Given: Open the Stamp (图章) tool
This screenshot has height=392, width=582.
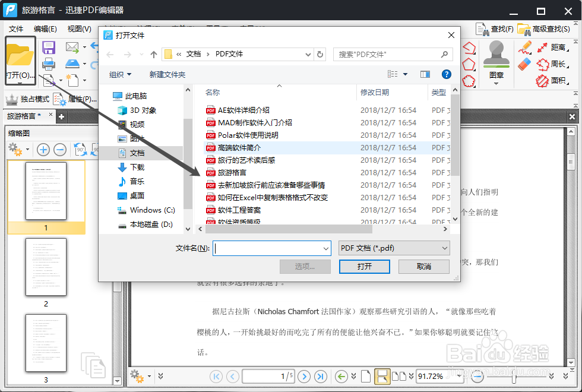Looking at the screenshot, I should (496, 59).
